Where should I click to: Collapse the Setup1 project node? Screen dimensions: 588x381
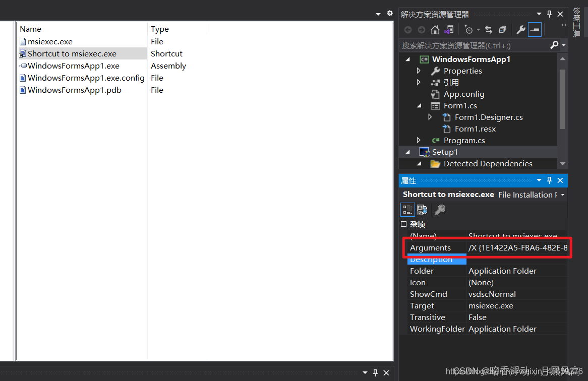(408, 152)
